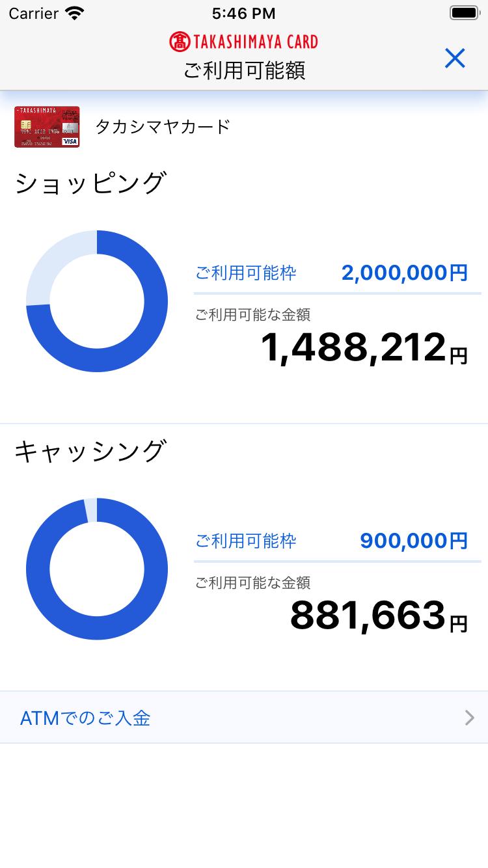Tap the キャッシング section heading

pyautogui.click(x=90, y=452)
